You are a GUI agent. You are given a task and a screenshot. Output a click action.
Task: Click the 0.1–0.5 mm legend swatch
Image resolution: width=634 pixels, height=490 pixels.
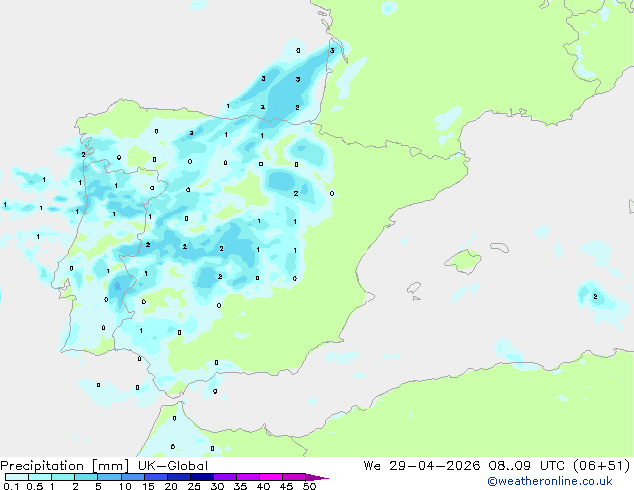[17, 477]
